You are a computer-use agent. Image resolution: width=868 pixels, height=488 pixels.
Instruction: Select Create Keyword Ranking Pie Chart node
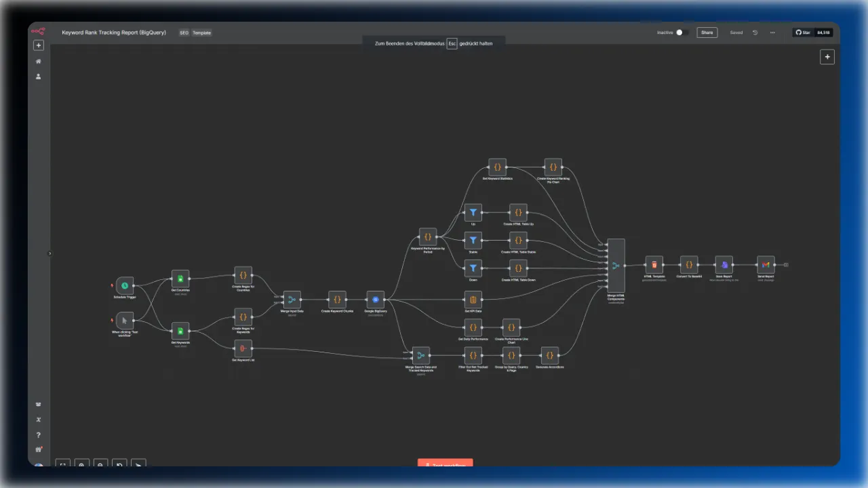click(x=553, y=167)
